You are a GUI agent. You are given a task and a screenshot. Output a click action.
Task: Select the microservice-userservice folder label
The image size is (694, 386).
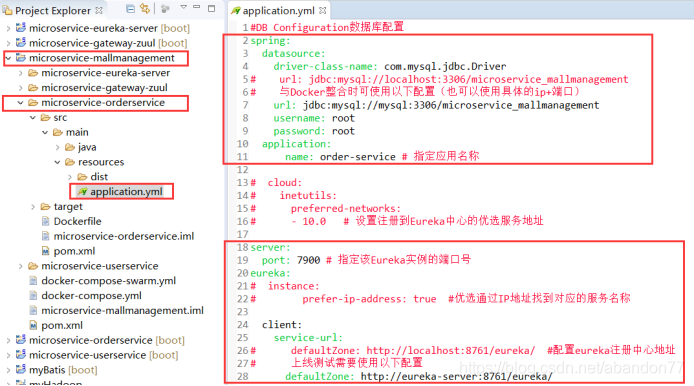click(100, 266)
